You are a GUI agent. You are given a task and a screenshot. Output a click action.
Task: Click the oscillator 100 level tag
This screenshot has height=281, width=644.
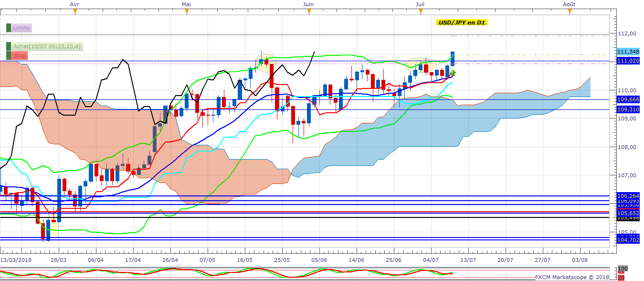(622, 269)
